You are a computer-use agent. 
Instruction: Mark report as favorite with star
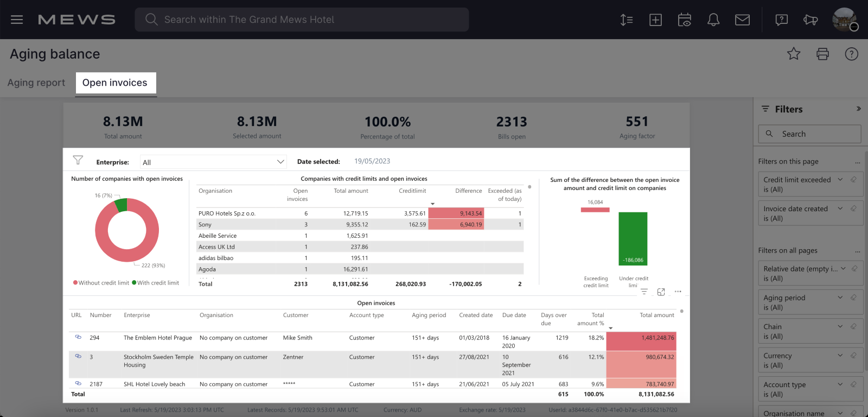tap(794, 54)
